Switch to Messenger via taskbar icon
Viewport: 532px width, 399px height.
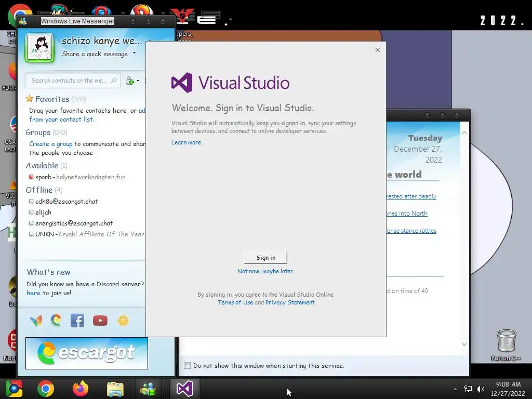tap(148, 389)
